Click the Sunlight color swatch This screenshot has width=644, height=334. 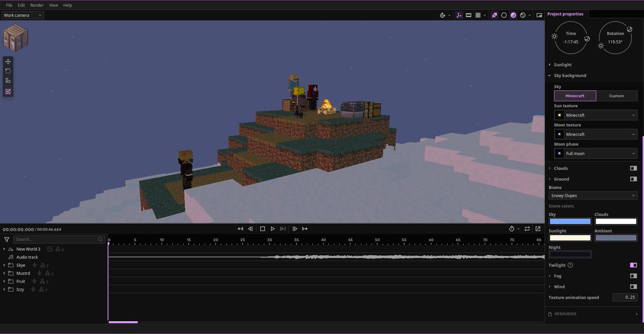(x=570, y=238)
